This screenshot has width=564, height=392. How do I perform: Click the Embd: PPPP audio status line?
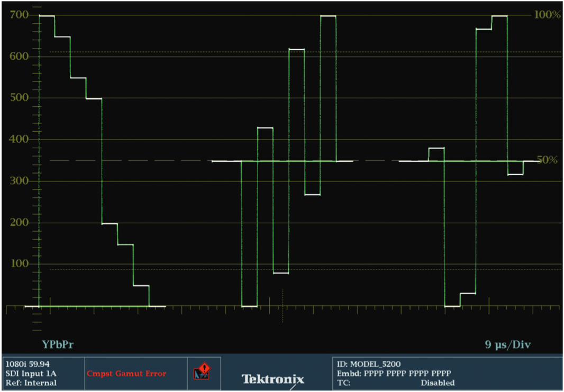394,373
